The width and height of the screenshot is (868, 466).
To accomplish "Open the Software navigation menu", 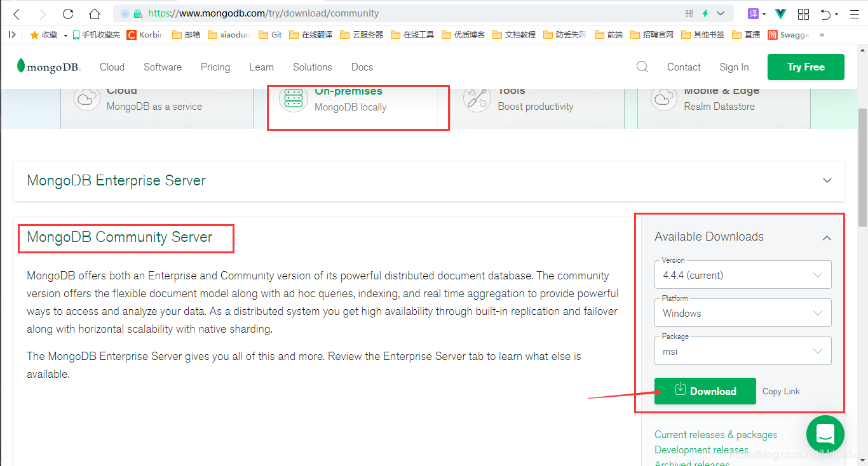I will (x=163, y=67).
